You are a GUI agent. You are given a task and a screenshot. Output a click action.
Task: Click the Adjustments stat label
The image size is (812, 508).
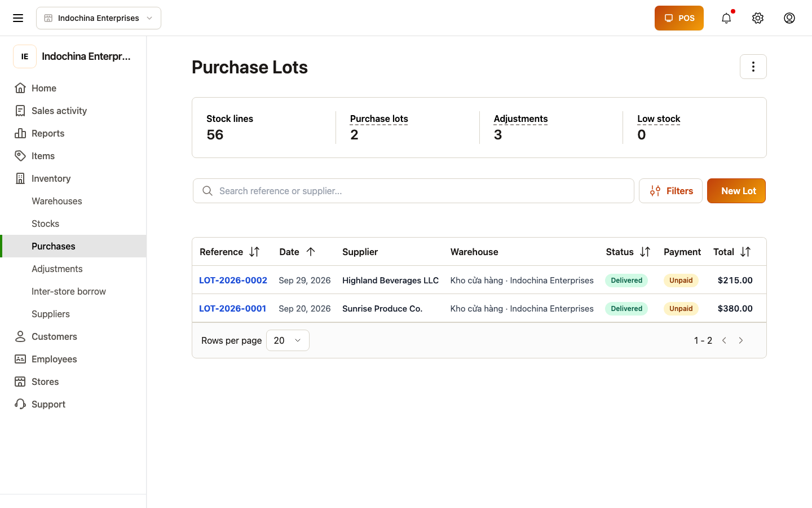[x=520, y=119]
